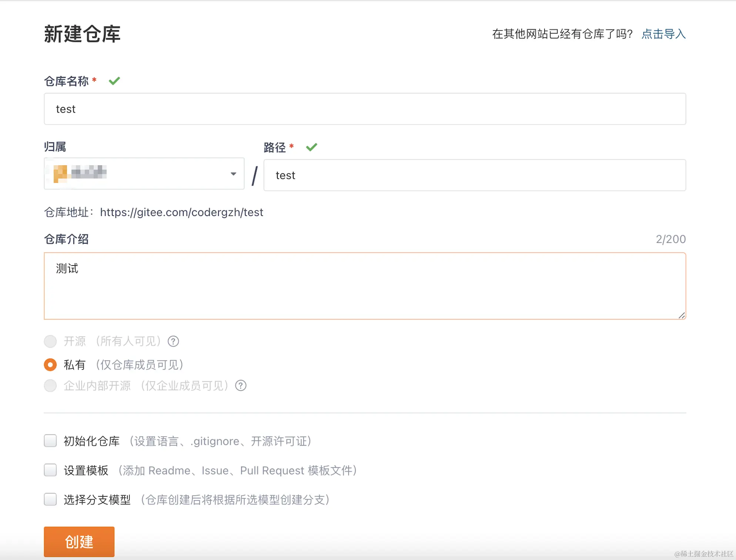The height and width of the screenshot is (560, 736).
Task: Select the 私有 radio button
Action: [x=50, y=364]
